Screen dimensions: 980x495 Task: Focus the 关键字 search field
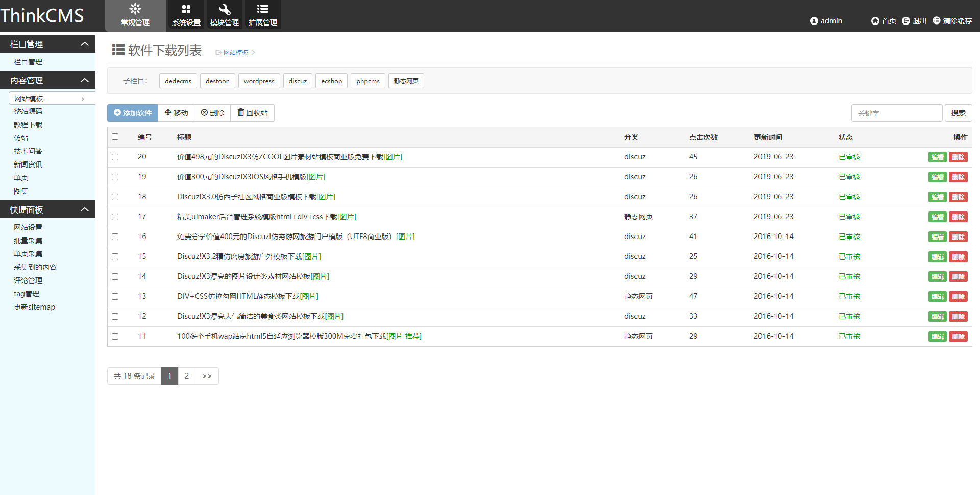pyautogui.click(x=897, y=113)
